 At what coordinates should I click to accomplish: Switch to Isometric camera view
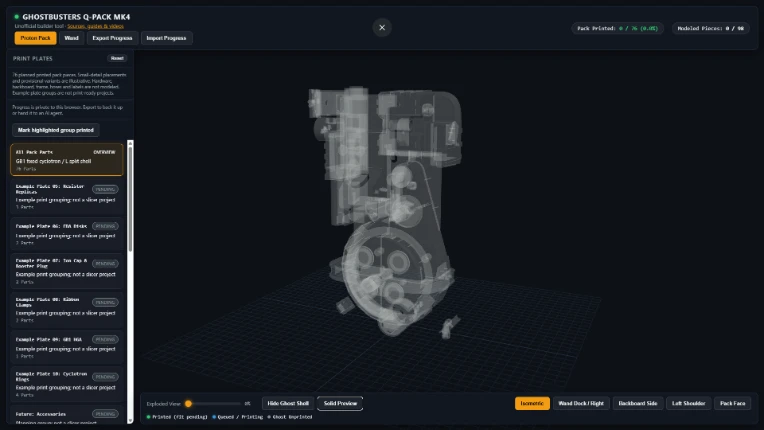[x=532, y=403]
